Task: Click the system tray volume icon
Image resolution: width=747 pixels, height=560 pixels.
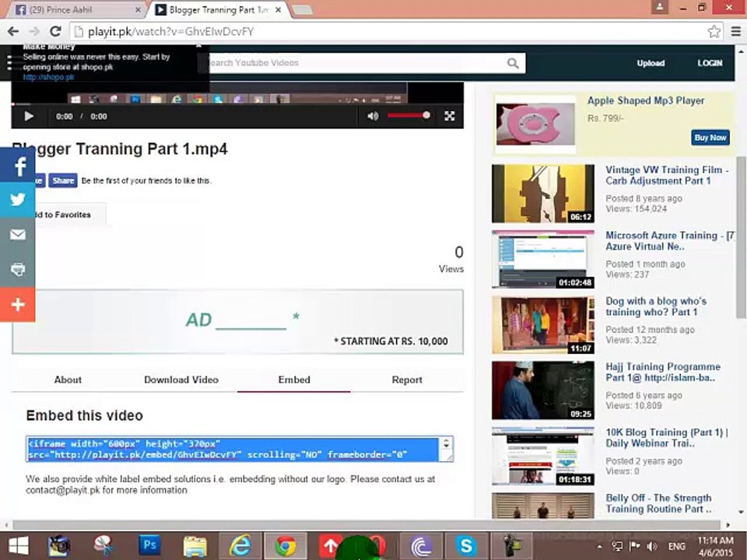Action: 652,546
